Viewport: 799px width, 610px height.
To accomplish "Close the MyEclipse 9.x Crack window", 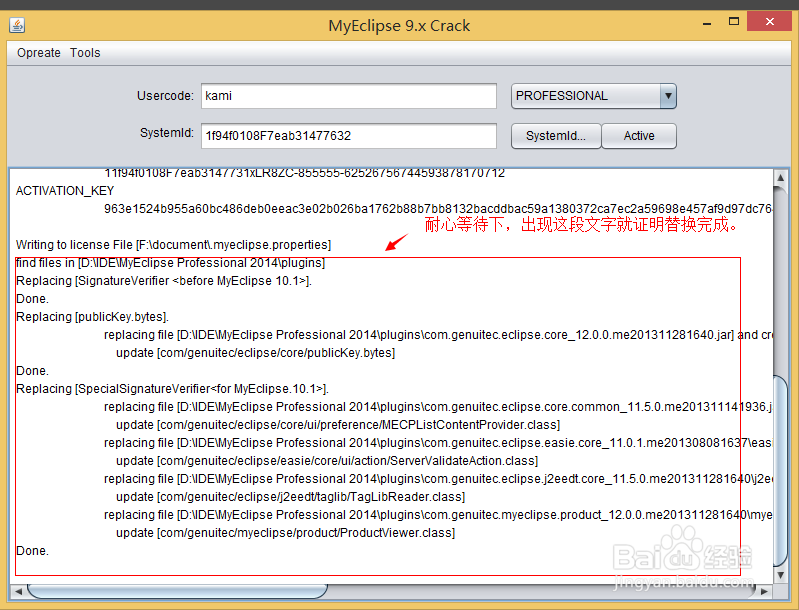I will (x=770, y=21).
